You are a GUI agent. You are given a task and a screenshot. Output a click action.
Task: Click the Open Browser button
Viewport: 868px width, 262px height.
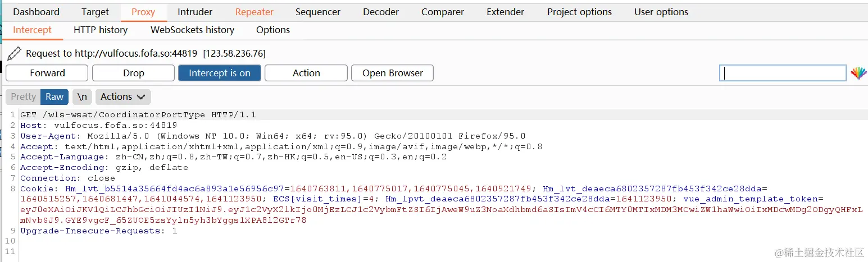(393, 73)
